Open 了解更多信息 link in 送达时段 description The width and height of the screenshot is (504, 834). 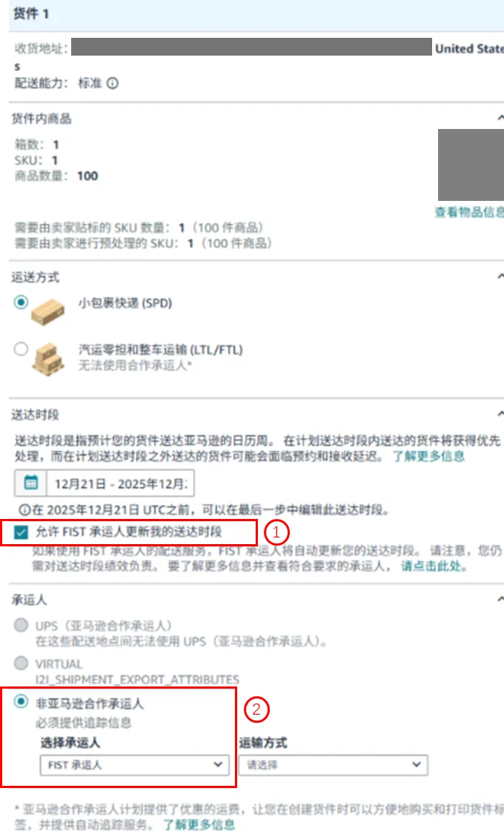(428, 457)
